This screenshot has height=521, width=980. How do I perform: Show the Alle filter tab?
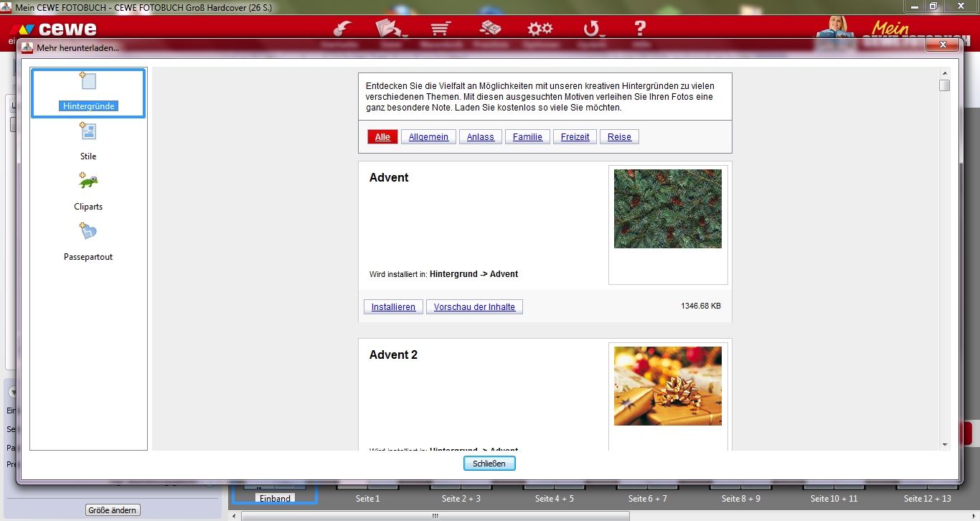point(382,137)
